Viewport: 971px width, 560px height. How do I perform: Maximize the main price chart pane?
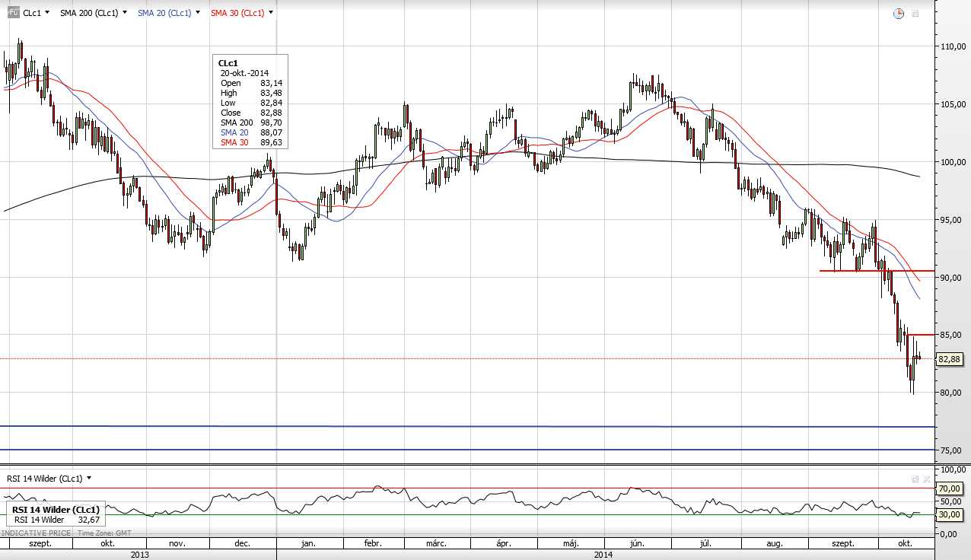click(915, 14)
